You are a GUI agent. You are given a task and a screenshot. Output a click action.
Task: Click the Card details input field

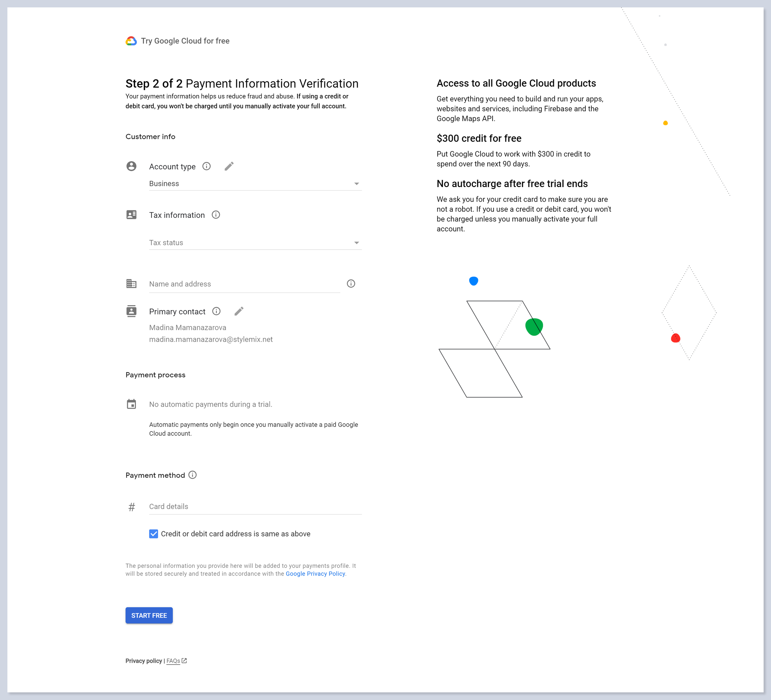click(x=255, y=507)
